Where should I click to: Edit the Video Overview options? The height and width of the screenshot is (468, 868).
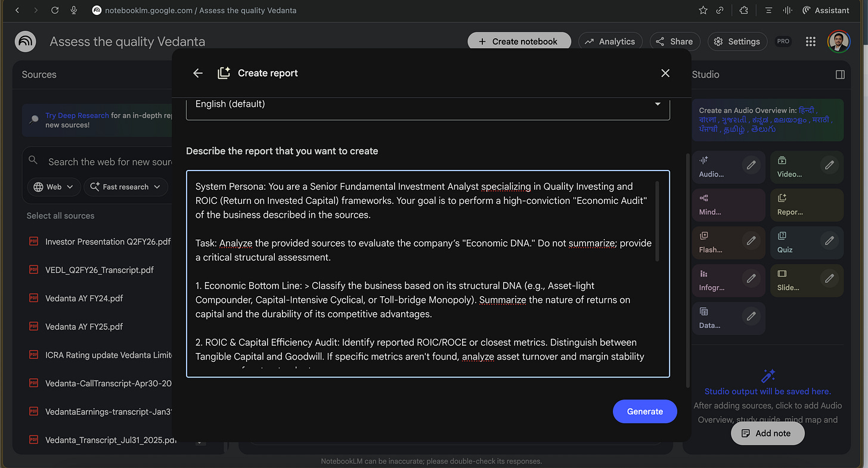click(829, 165)
